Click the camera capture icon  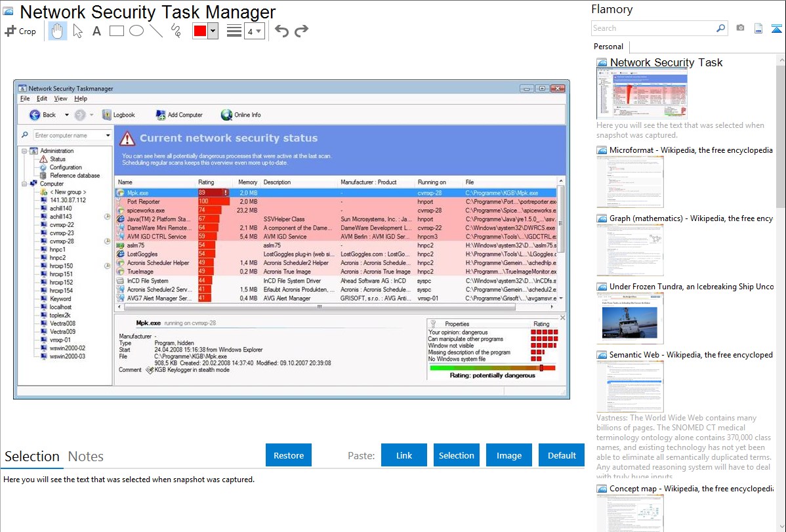(x=740, y=28)
